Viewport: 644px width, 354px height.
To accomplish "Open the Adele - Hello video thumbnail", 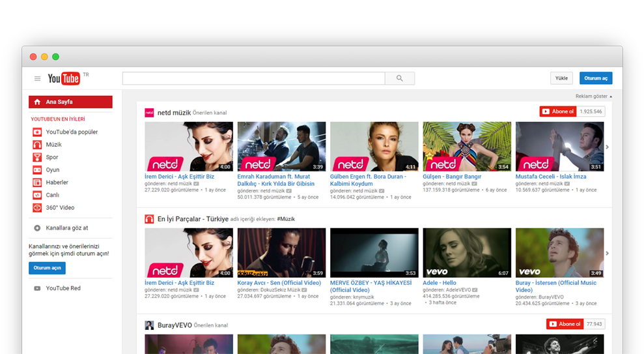I will [467, 252].
